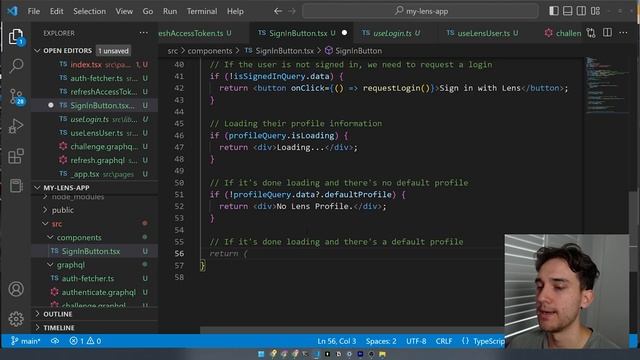The height and width of the screenshot is (360, 640).
Task: Open the Edit menu
Action: 57,11
